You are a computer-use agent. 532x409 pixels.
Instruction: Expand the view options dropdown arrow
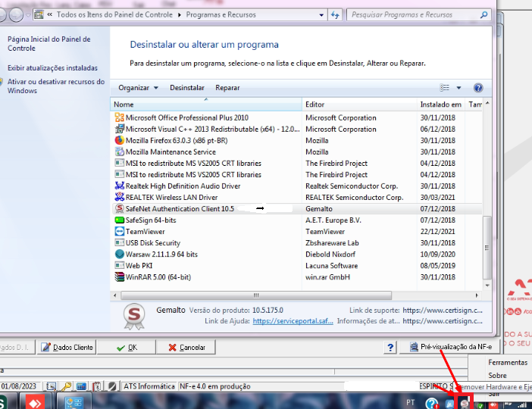458,88
